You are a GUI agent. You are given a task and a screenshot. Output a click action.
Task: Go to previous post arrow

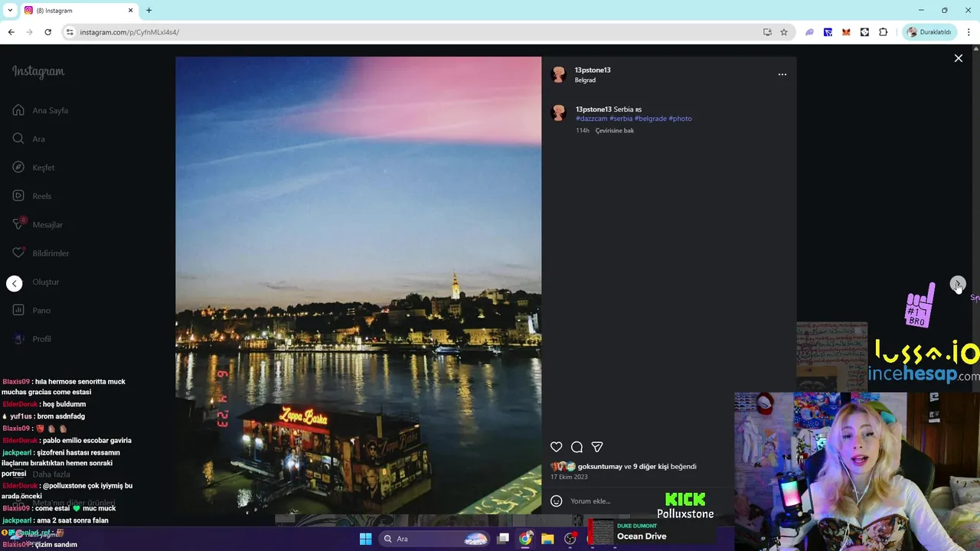coord(15,284)
